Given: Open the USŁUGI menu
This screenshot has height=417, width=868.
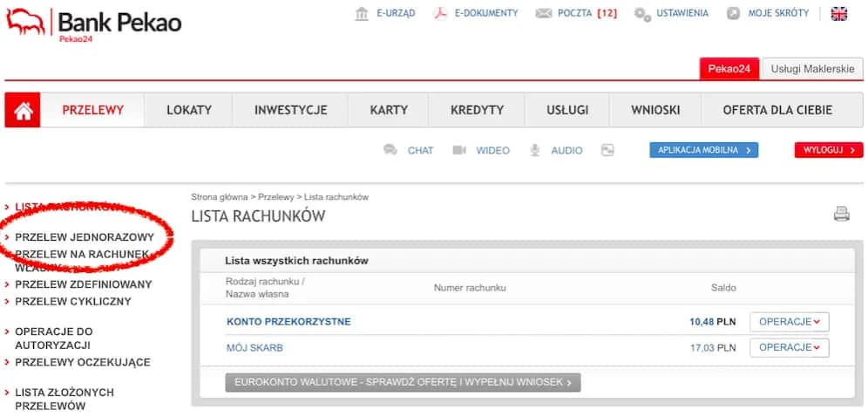Looking at the screenshot, I should click(x=567, y=110).
